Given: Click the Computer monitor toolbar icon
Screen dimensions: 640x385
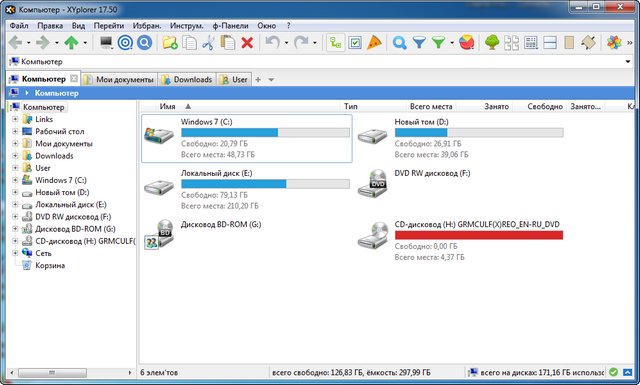Looking at the screenshot, I should pos(106,42).
